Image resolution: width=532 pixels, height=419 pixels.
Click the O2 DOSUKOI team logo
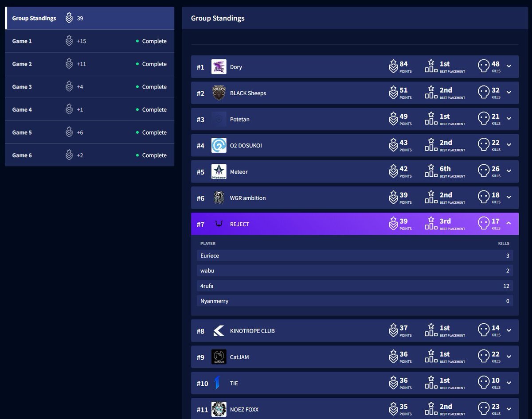click(219, 145)
